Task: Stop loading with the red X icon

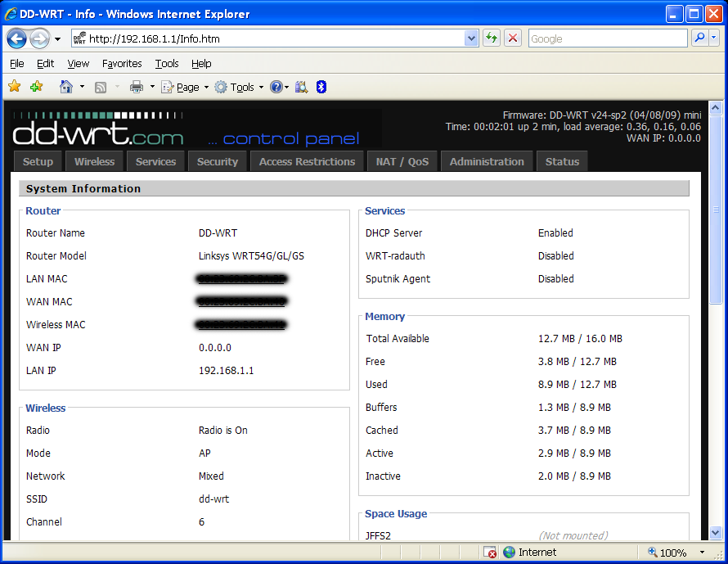Action: coord(513,38)
